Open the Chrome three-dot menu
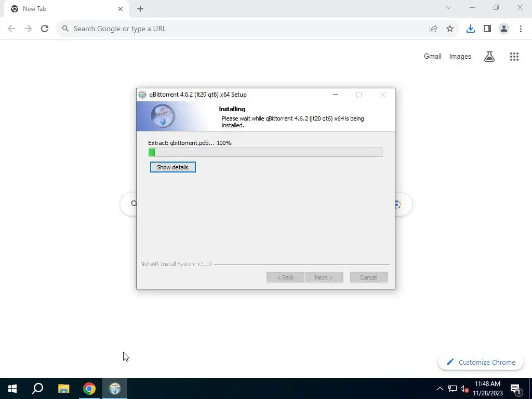 point(521,29)
